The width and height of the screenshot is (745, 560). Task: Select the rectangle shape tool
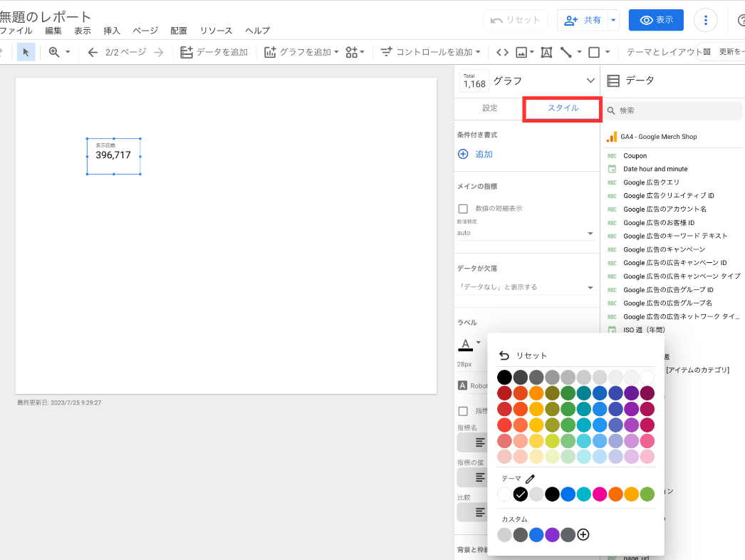pyautogui.click(x=594, y=52)
